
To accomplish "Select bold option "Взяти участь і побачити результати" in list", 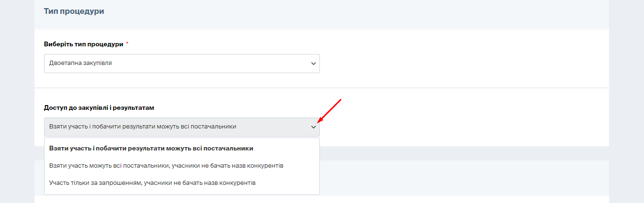I will pos(151,148).
